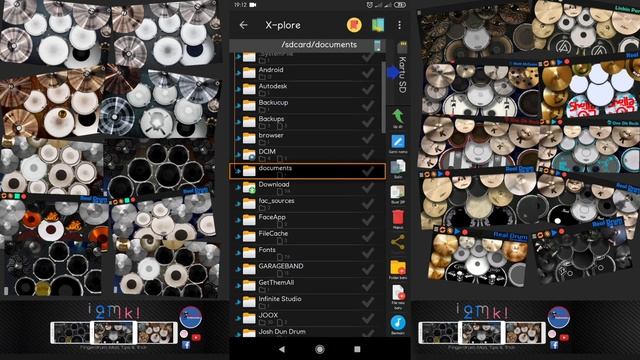Tap Android navigation back button
The image size is (640, 360).
tap(282, 349)
